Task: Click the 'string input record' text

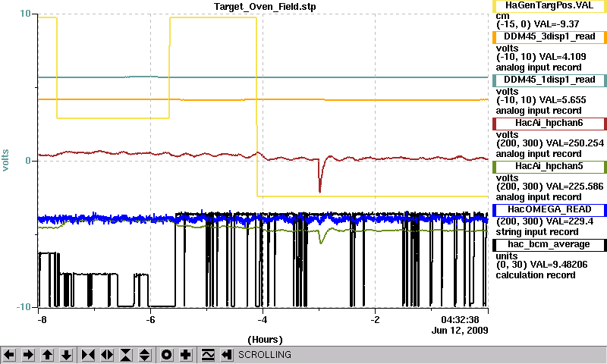Action: [537, 232]
